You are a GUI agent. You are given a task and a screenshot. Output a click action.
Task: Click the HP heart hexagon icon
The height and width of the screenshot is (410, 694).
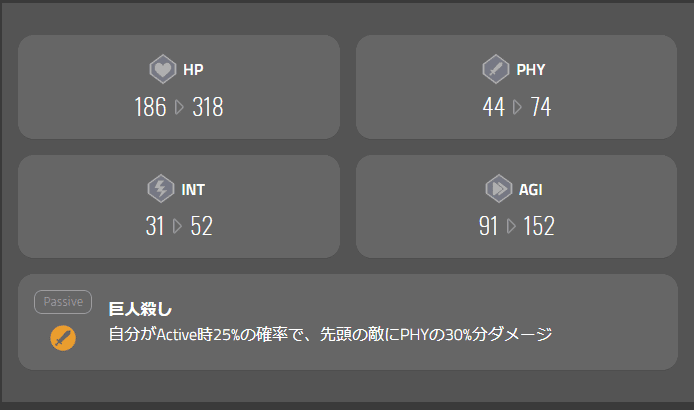point(162,69)
